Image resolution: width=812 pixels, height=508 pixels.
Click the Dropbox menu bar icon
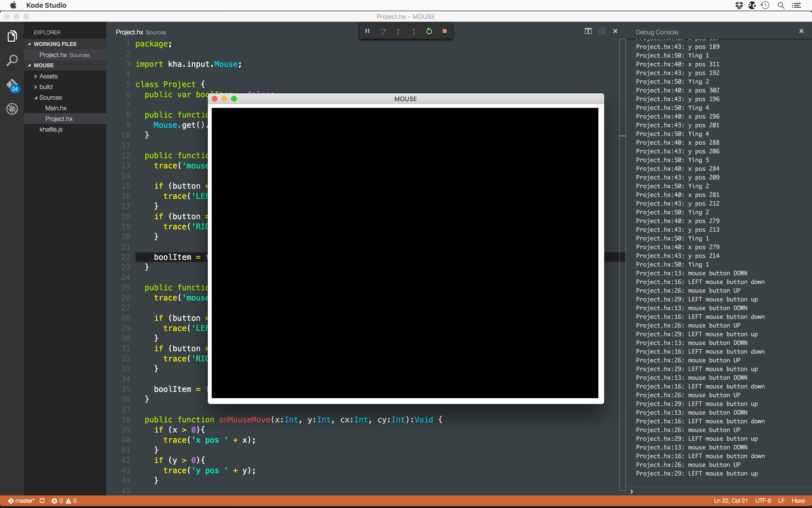point(739,5)
